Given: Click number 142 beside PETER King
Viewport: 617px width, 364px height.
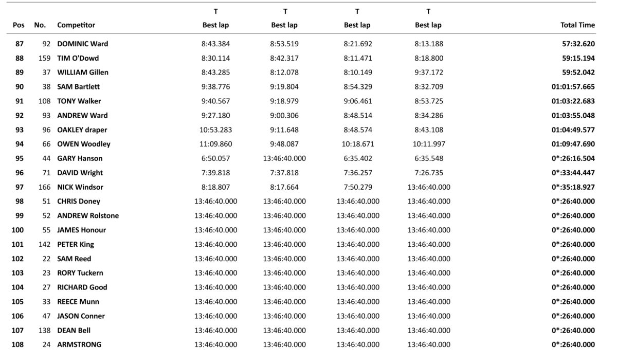Looking at the screenshot, I should tap(45, 244).
